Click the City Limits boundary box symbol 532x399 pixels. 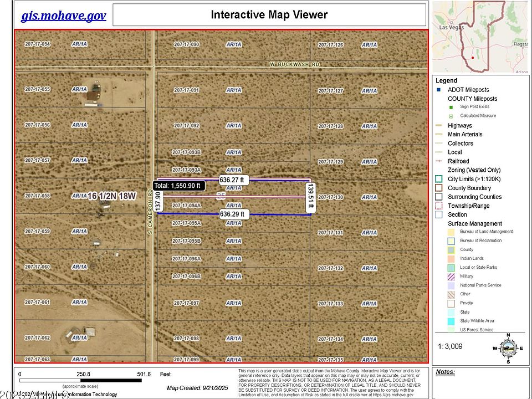438,179
